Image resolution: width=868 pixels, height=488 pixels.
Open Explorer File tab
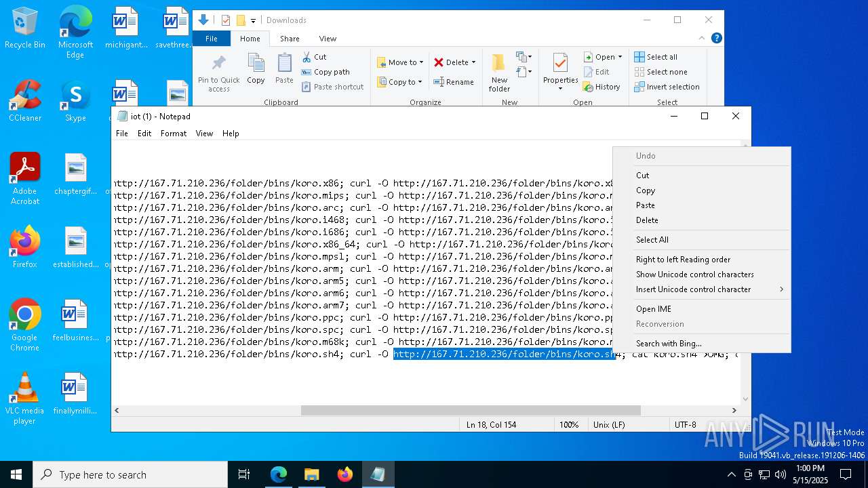coord(212,39)
